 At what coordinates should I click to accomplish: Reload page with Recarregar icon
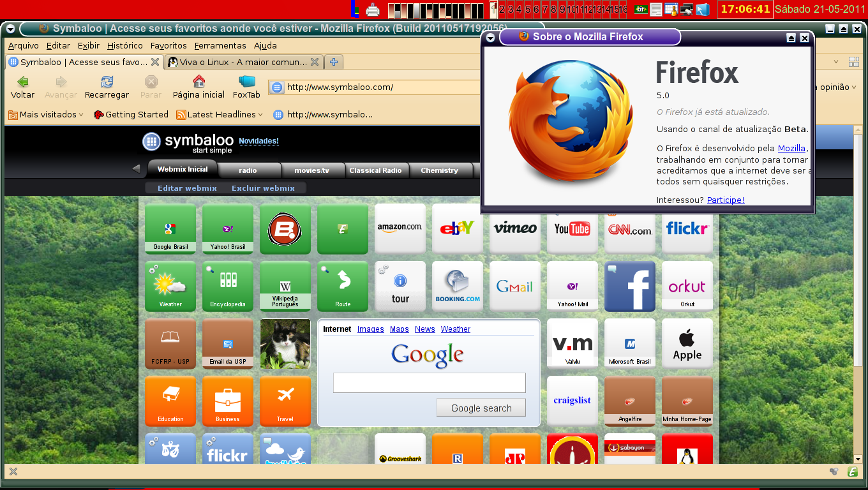tap(107, 87)
